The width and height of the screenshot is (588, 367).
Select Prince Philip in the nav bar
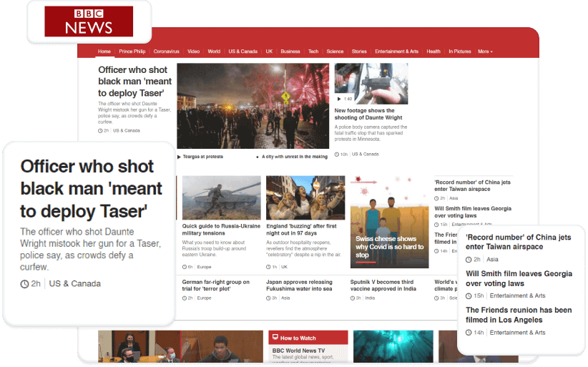click(132, 52)
